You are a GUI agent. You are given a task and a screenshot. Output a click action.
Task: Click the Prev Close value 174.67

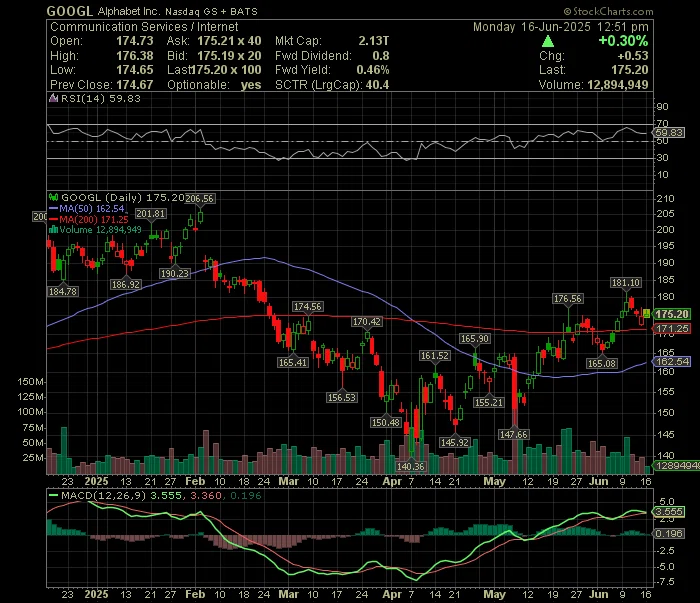coord(135,85)
